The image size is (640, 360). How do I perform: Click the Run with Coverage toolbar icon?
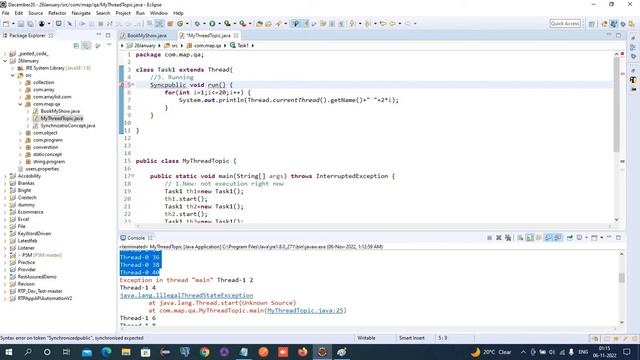click(x=227, y=24)
